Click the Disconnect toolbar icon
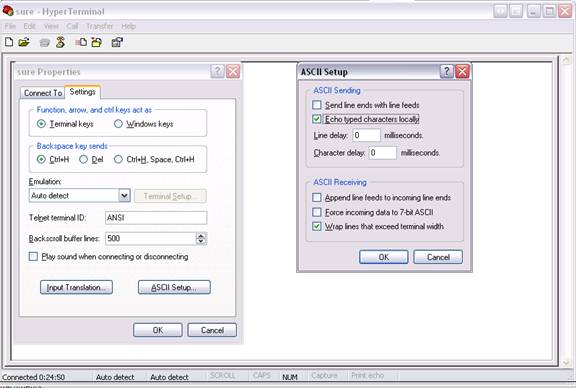 coord(60,42)
